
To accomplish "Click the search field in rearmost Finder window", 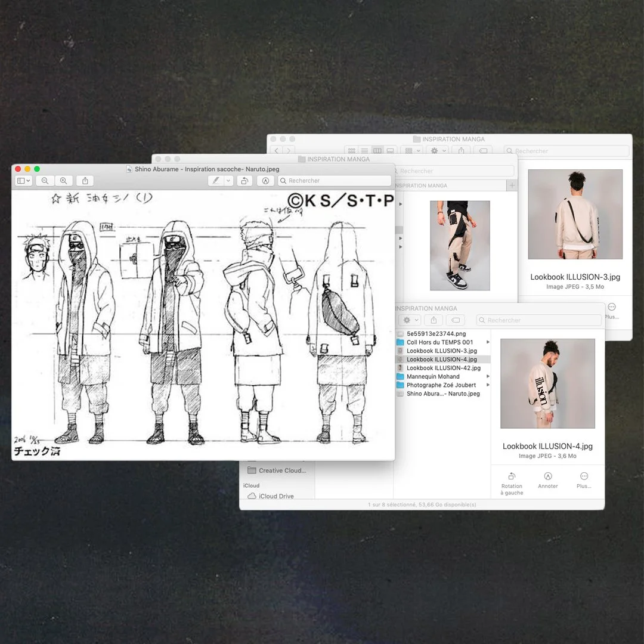I will 566,151.
